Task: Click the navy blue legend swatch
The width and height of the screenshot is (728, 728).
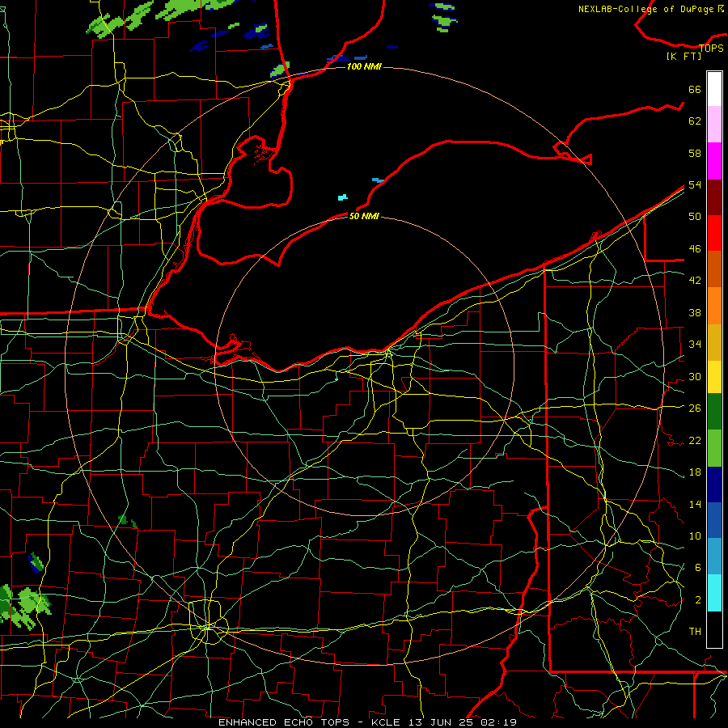Action: pyautogui.click(x=714, y=485)
